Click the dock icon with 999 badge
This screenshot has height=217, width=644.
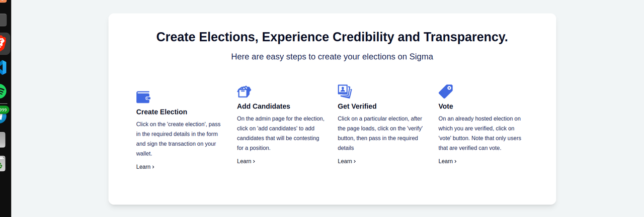point(3,114)
